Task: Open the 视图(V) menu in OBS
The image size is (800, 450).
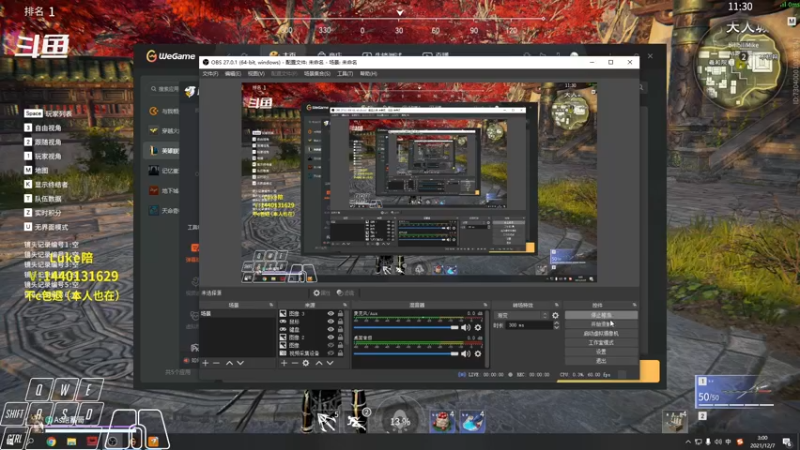Action: pyautogui.click(x=256, y=74)
